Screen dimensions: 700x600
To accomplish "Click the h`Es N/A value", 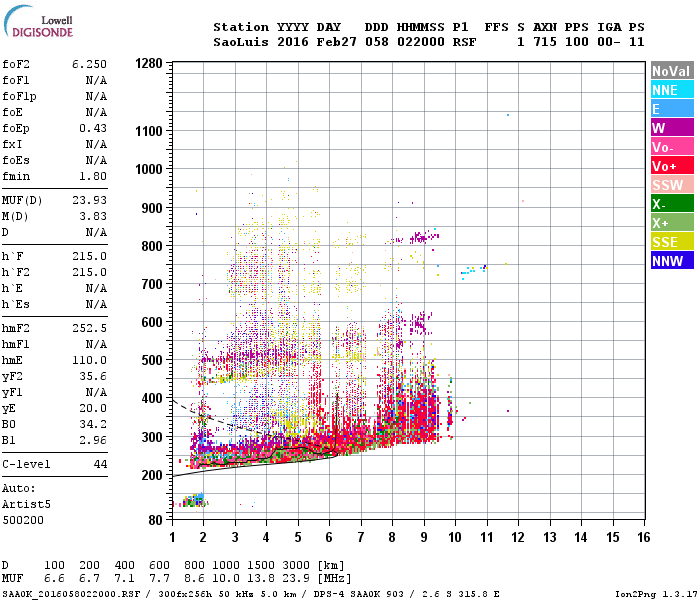I will click(x=96, y=304).
